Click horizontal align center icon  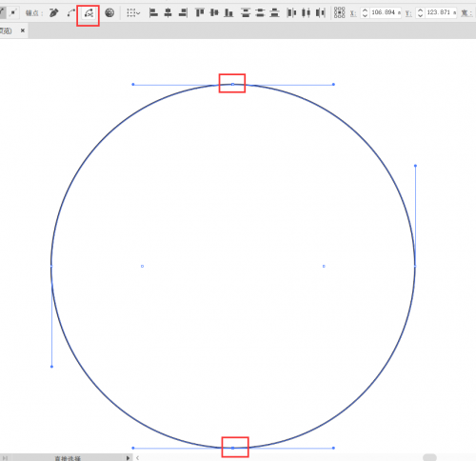click(169, 13)
